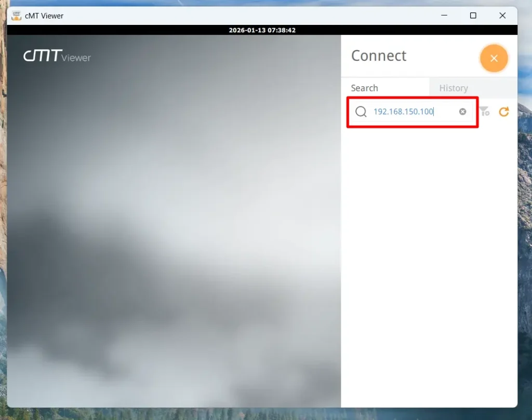
Task: Minimize the cMT Viewer window
Action: pos(444,15)
